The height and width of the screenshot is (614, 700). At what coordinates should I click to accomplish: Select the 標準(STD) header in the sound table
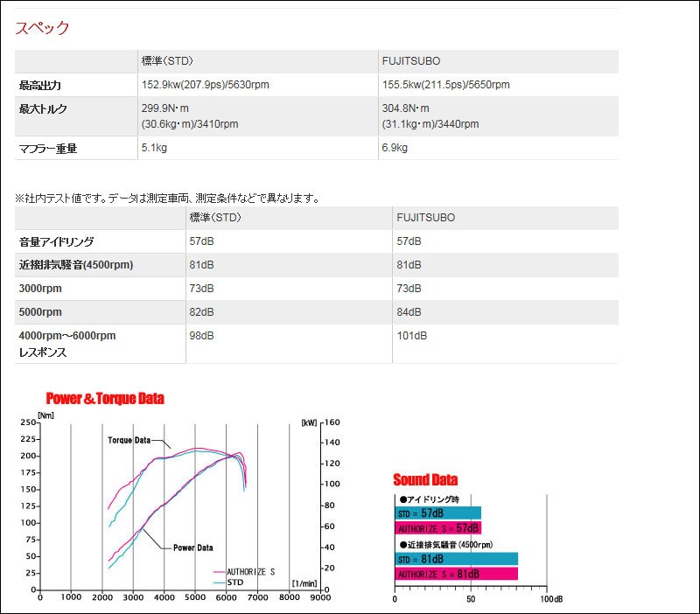click(x=215, y=217)
